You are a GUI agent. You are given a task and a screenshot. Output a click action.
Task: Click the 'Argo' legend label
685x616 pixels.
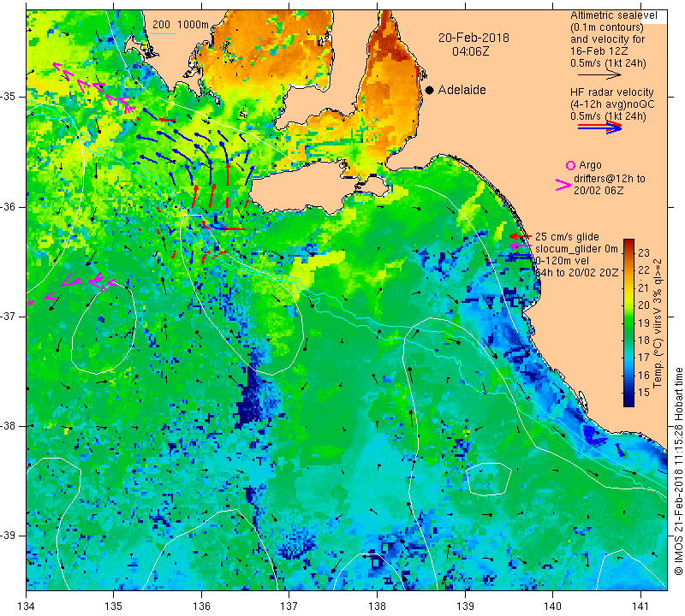(590, 165)
